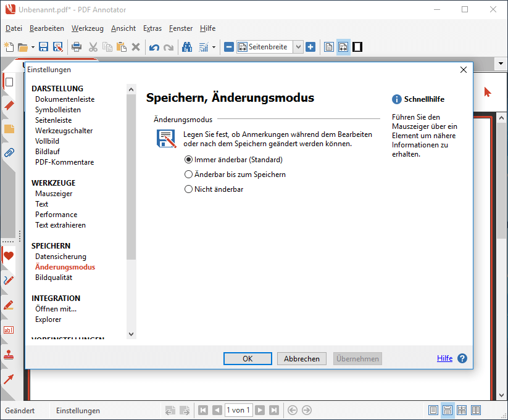Click the fullscreen view toolbar icon

pyautogui.click(x=357, y=47)
